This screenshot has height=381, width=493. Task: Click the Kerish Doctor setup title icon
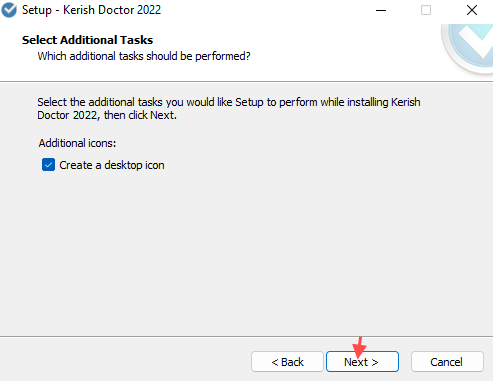[9, 10]
